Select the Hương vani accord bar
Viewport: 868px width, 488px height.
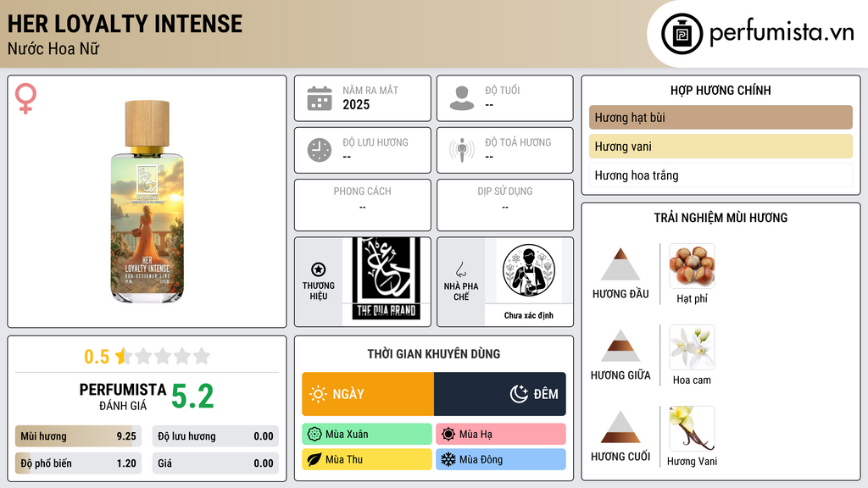721,147
